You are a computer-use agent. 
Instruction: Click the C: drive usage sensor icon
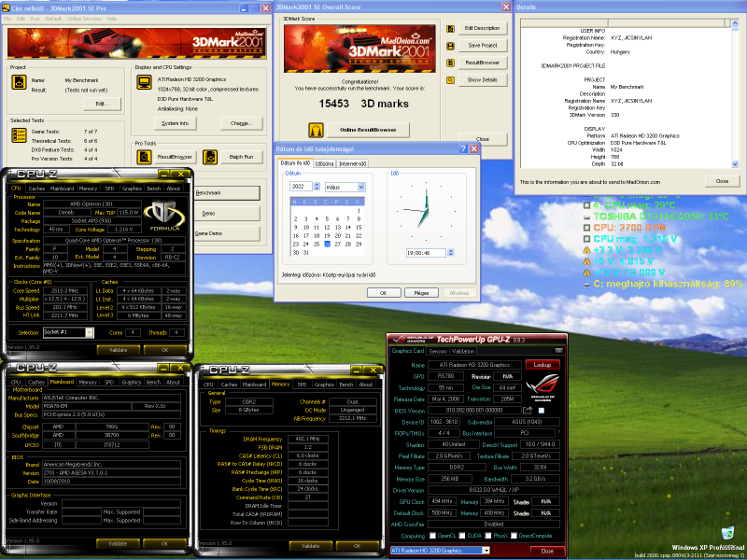587,285
